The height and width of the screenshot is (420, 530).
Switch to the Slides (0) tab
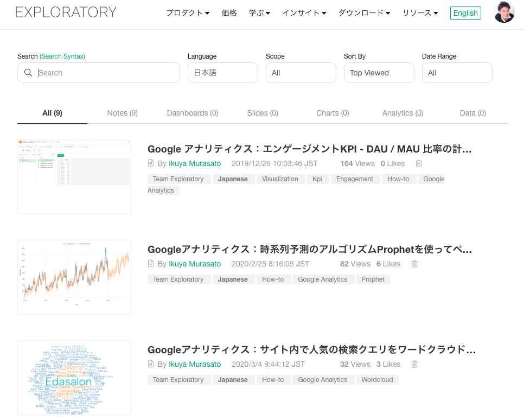coord(263,113)
